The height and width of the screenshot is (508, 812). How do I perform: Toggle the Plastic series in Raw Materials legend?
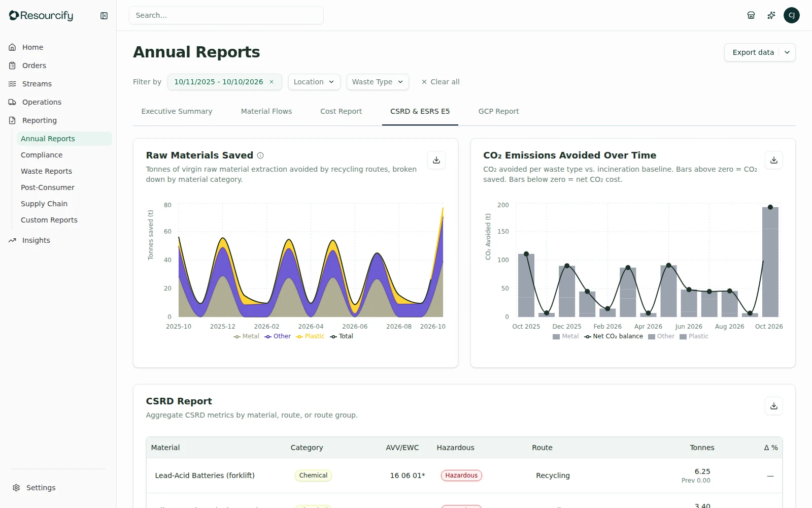pos(310,336)
